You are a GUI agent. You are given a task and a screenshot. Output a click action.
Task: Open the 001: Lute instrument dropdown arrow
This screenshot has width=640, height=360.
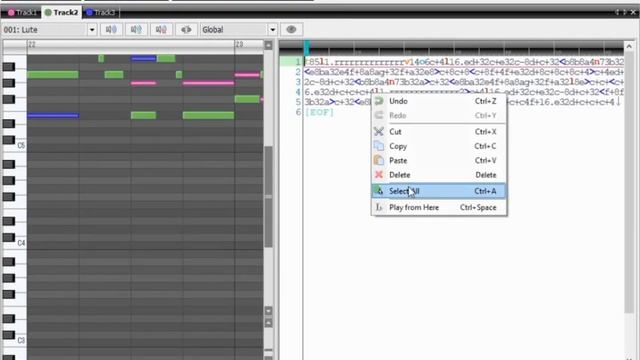point(92,30)
